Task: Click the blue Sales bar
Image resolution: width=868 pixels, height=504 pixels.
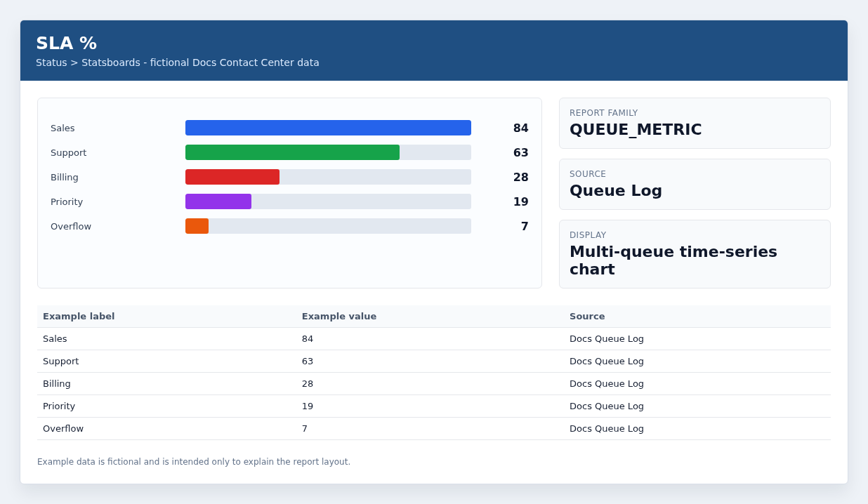Action: point(328,128)
